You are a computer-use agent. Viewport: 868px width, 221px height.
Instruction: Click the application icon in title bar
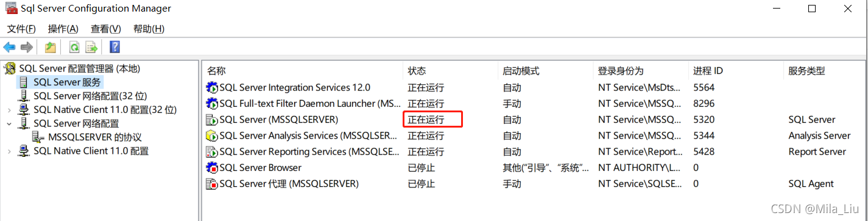10,9
